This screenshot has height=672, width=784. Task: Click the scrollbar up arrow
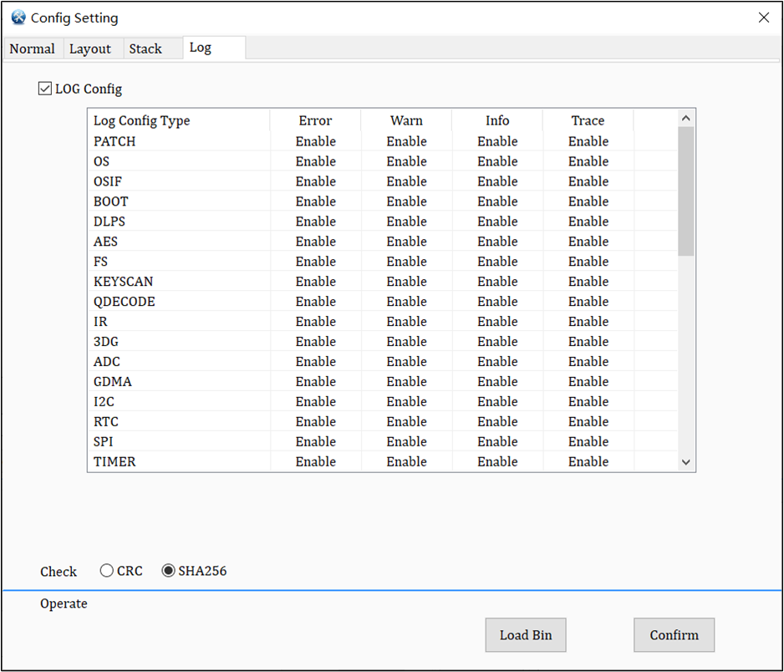point(685,118)
